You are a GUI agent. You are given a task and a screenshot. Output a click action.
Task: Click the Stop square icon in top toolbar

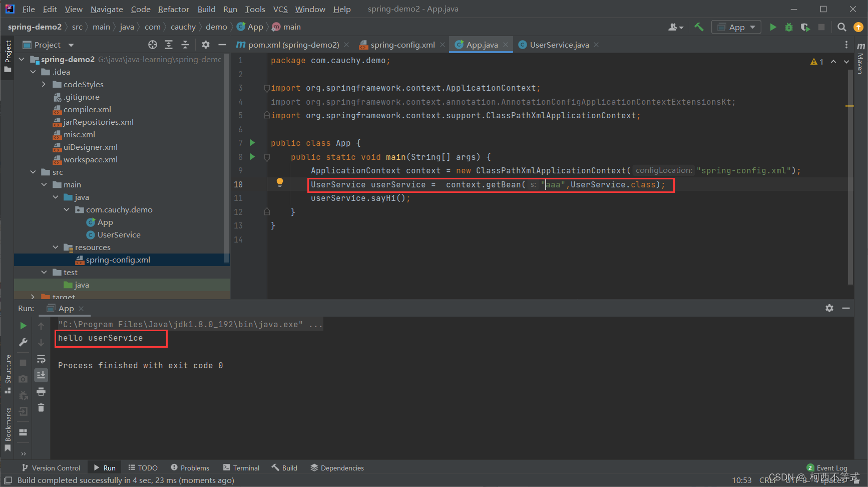[821, 27]
